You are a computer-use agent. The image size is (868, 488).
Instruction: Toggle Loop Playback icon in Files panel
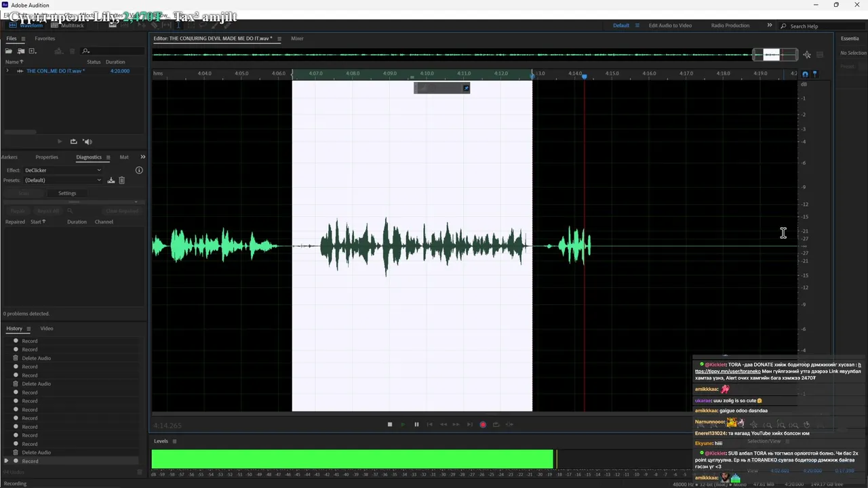[x=73, y=142]
